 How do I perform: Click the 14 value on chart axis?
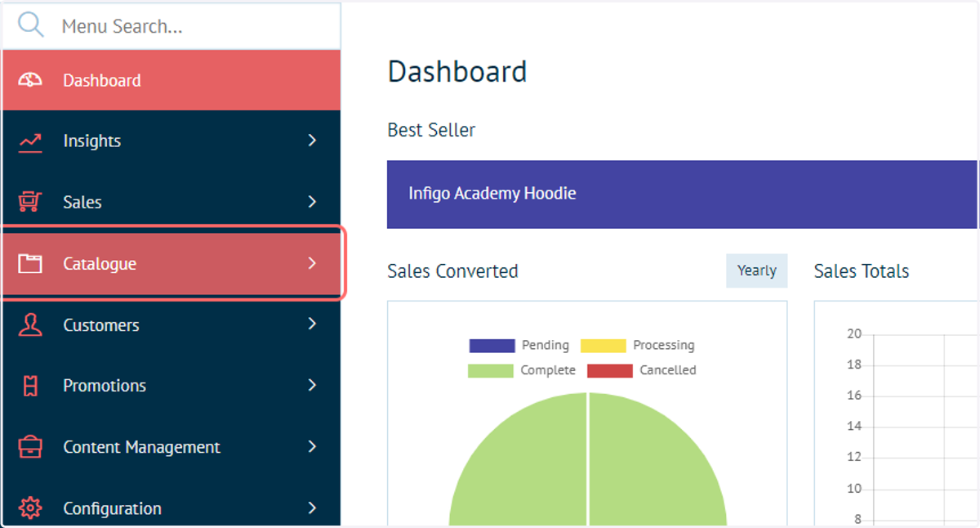(x=854, y=427)
